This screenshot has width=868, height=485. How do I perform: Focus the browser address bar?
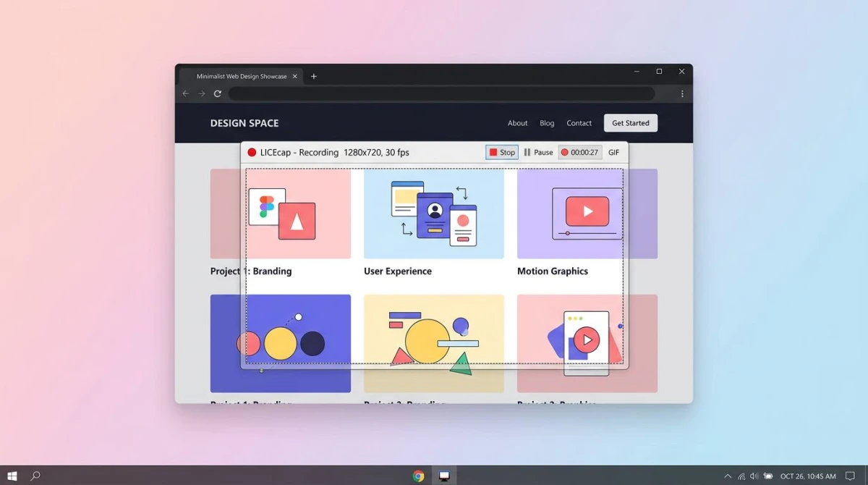(x=442, y=93)
